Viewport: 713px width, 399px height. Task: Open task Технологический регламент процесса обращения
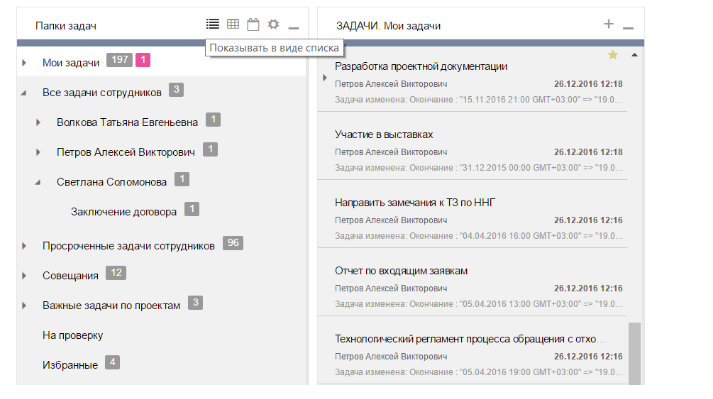tap(470, 339)
